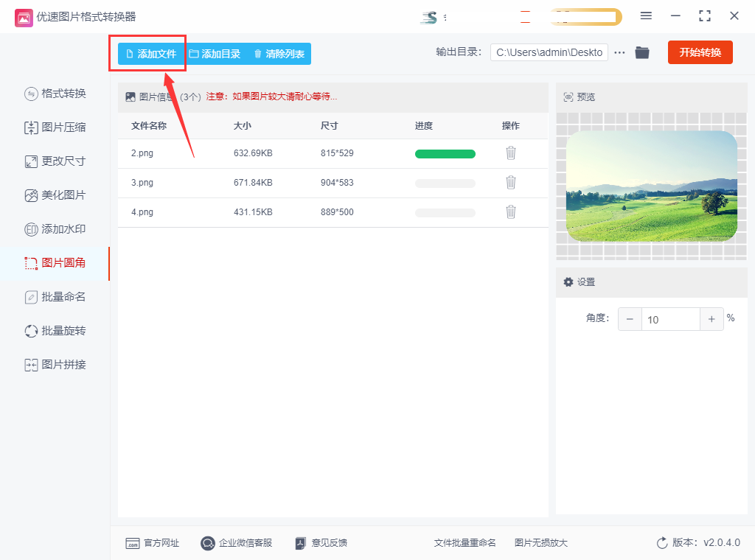Click the 3.png file name
The height and width of the screenshot is (560, 755).
(142, 182)
